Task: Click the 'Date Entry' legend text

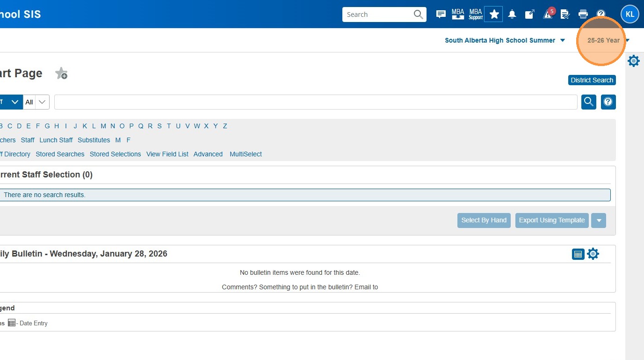Action: pos(34,323)
